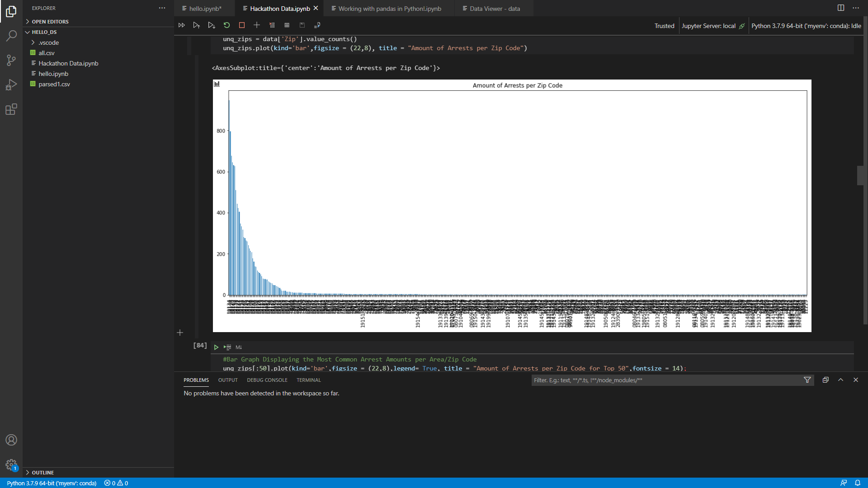Toggle the Problems filter funnel
Screen dimensions: 868x488
tap(807, 380)
